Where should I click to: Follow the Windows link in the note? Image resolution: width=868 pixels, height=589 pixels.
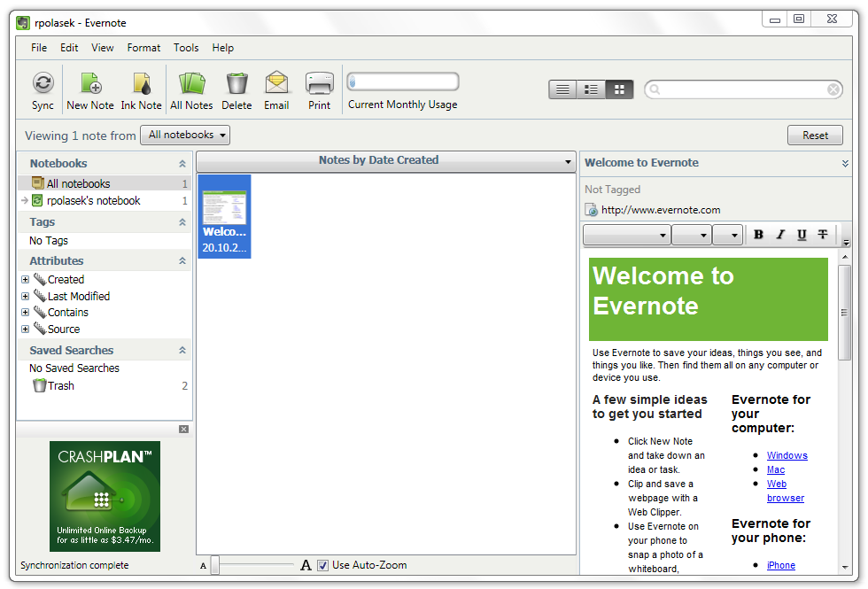(787, 455)
